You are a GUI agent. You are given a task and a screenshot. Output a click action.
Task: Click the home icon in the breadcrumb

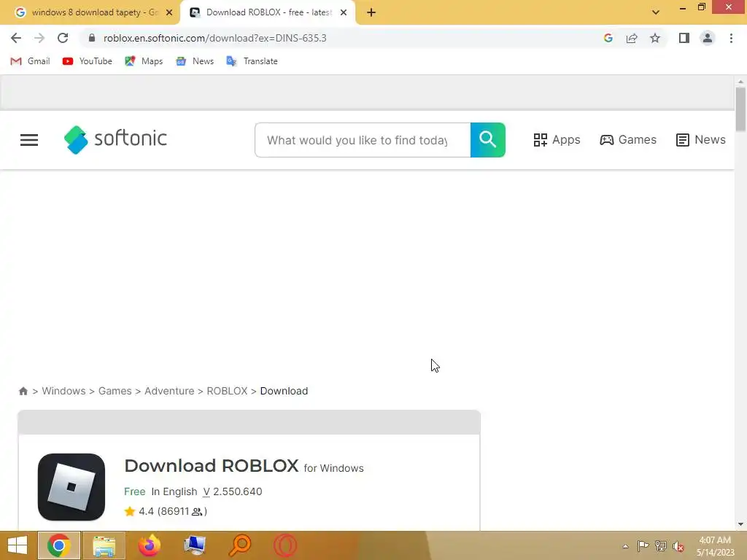pyautogui.click(x=23, y=391)
